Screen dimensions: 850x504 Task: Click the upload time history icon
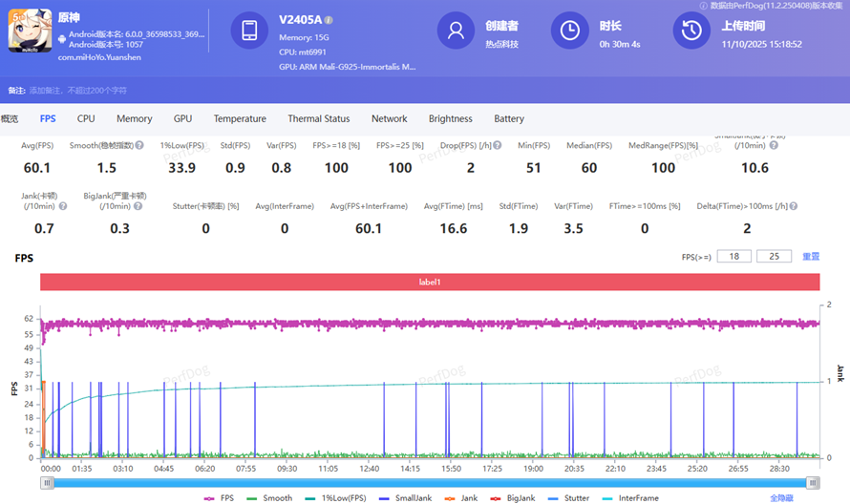click(x=691, y=31)
